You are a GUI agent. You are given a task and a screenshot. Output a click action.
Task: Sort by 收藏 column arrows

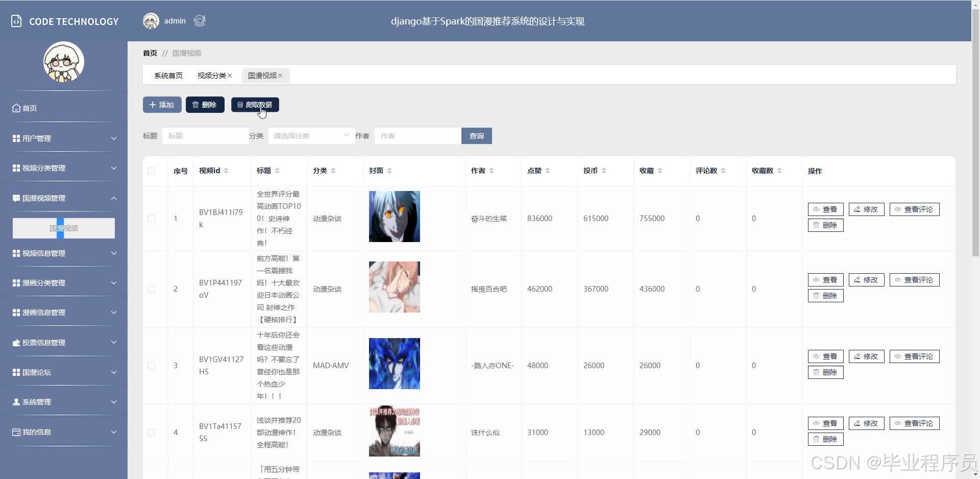click(x=660, y=171)
